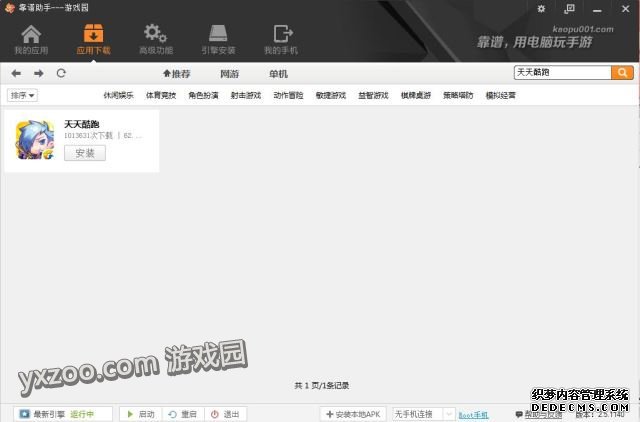The image size is (640, 422).
Task: Open 高级功能 gears icon
Action: tap(156, 40)
